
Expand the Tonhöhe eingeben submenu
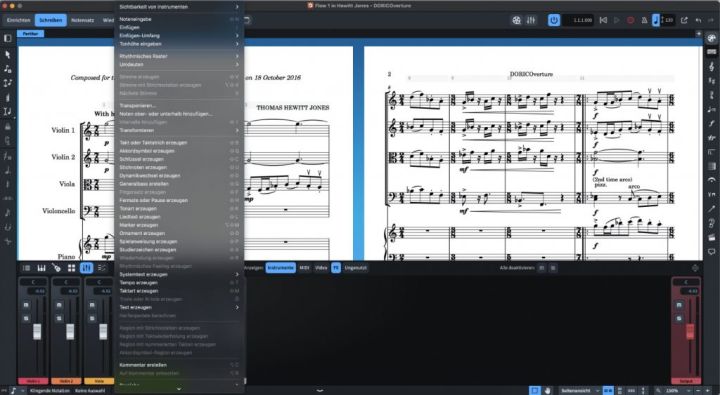pyautogui.click(x=179, y=44)
